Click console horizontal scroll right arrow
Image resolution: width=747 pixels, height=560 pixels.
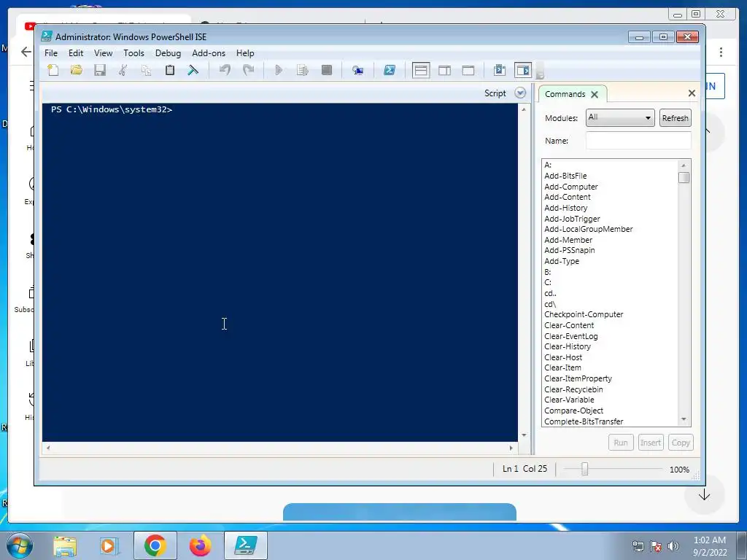pyautogui.click(x=511, y=448)
